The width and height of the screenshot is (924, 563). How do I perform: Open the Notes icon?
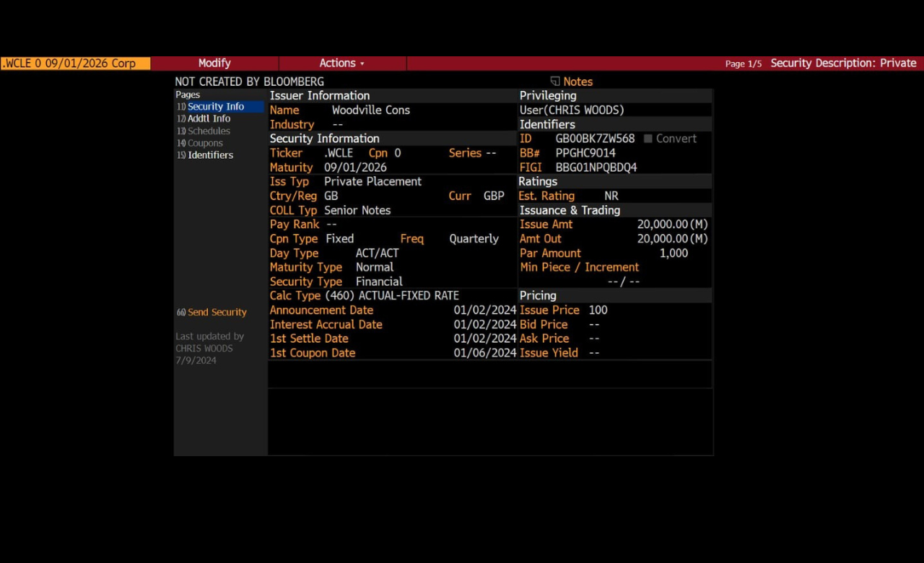click(x=555, y=82)
